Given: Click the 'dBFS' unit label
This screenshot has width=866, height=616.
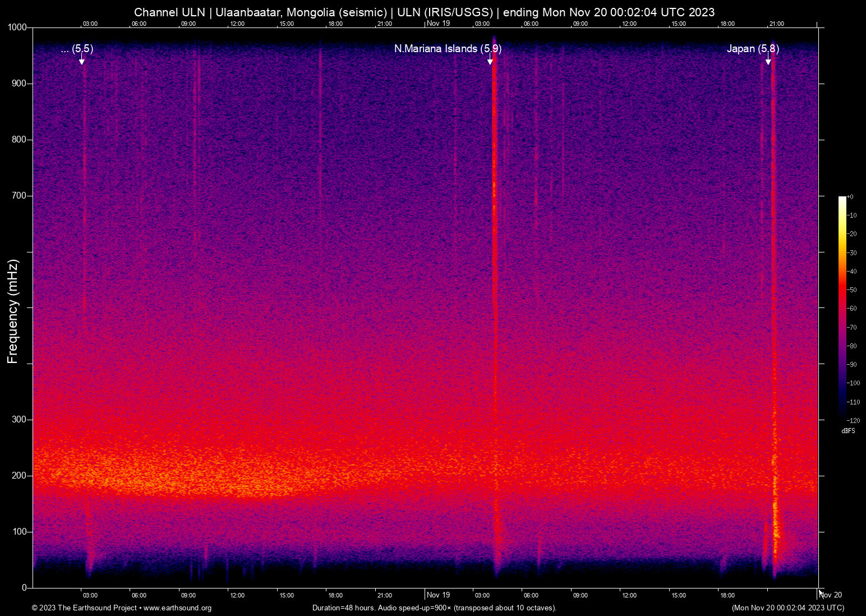Looking at the screenshot, I should [x=848, y=431].
